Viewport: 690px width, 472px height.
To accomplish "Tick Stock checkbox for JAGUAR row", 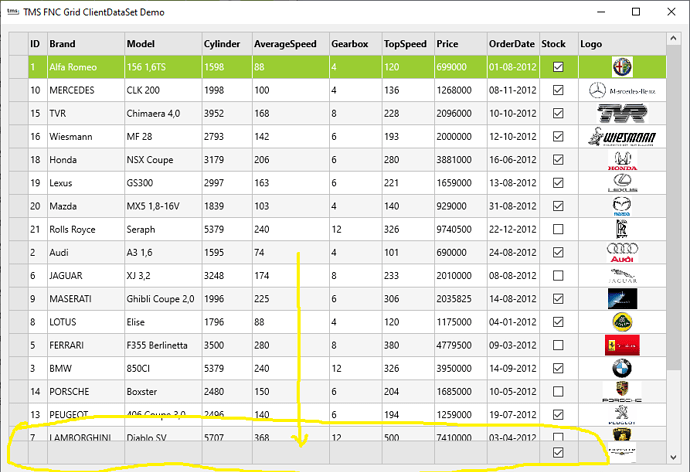I will [558, 276].
